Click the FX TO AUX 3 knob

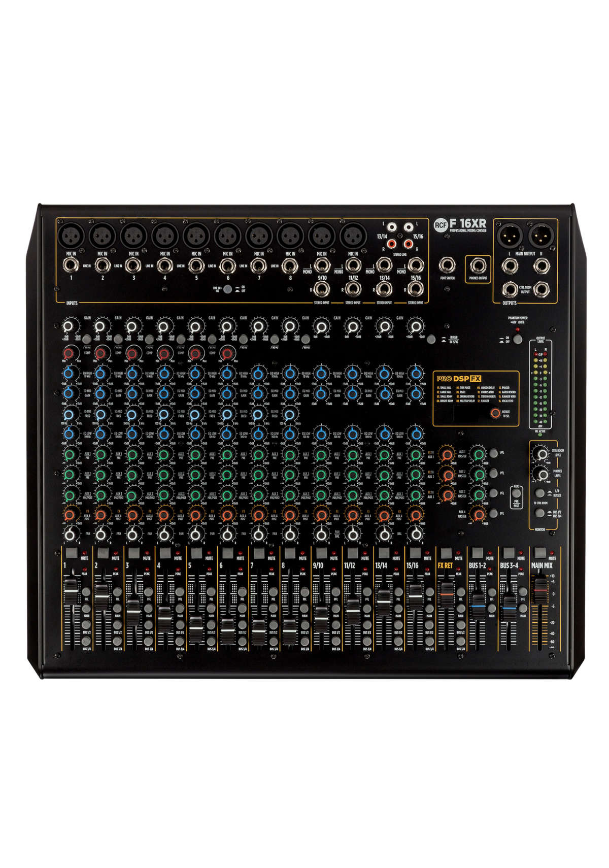tap(447, 494)
